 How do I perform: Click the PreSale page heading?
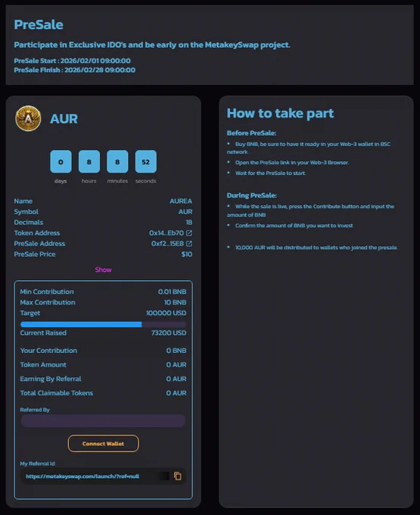tap(39, 25)
